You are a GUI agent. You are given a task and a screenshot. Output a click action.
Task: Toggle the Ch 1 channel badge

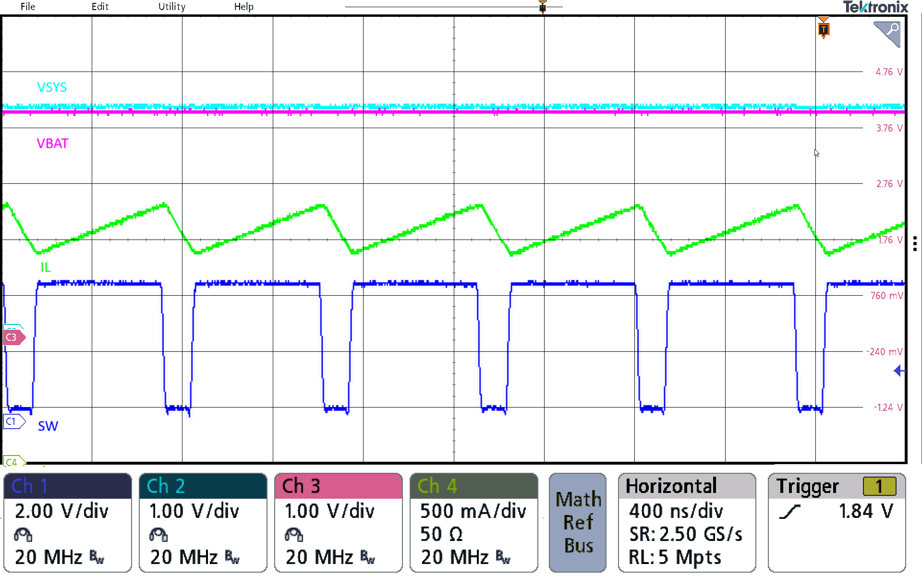68,522
